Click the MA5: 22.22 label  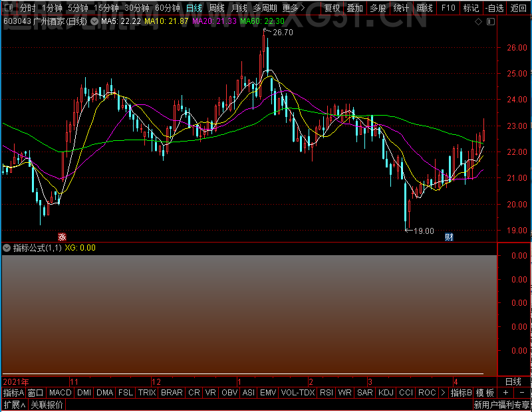(121, 21)
